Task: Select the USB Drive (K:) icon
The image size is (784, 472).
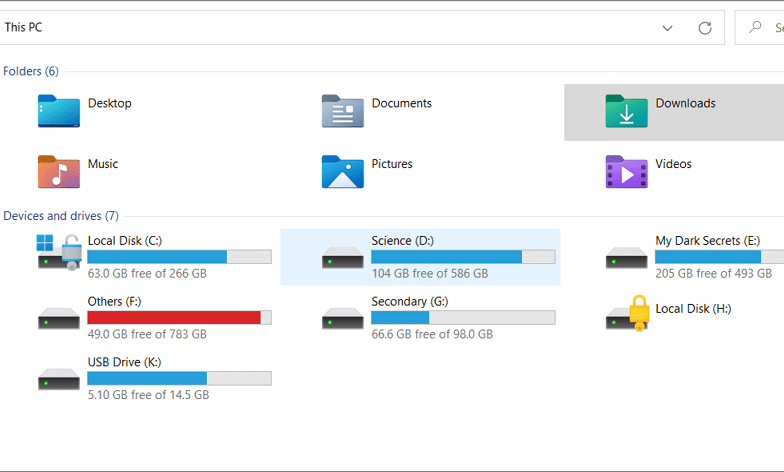Action: click(59, 379)
